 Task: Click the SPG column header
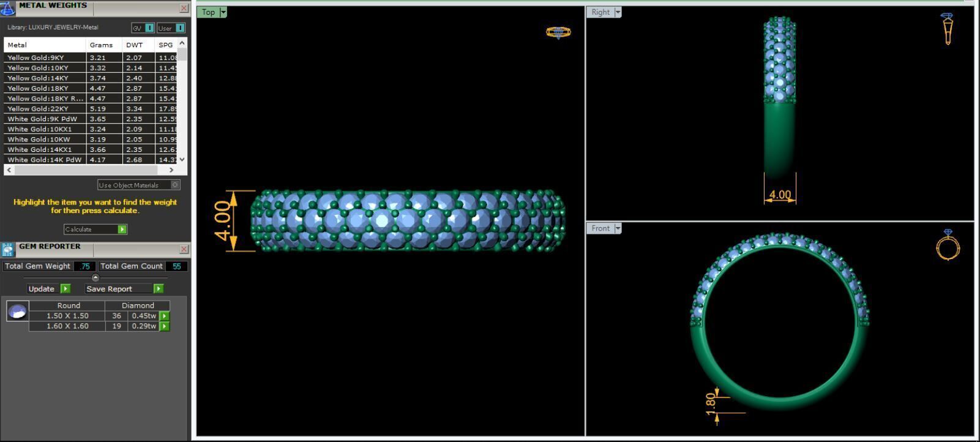coord(166,45)
